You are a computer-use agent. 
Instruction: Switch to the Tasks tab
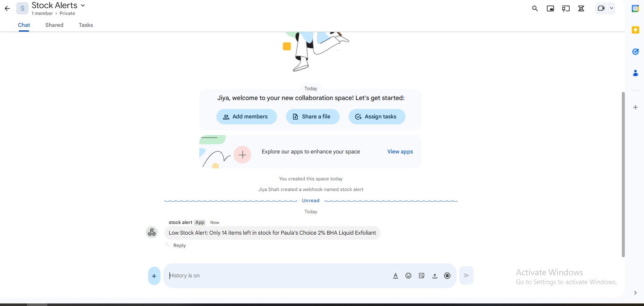(86, 25)
